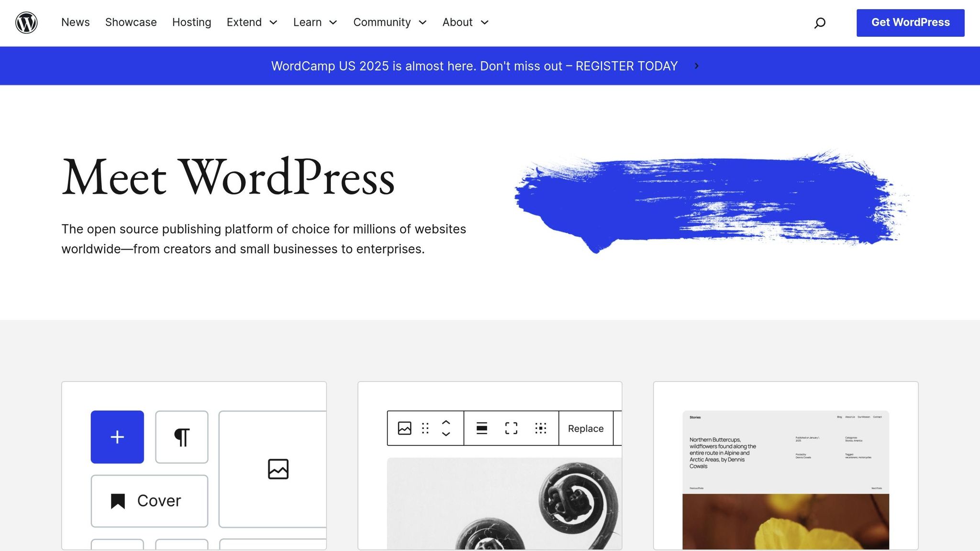Click the block inserter plus icon

tap(117, 437)
